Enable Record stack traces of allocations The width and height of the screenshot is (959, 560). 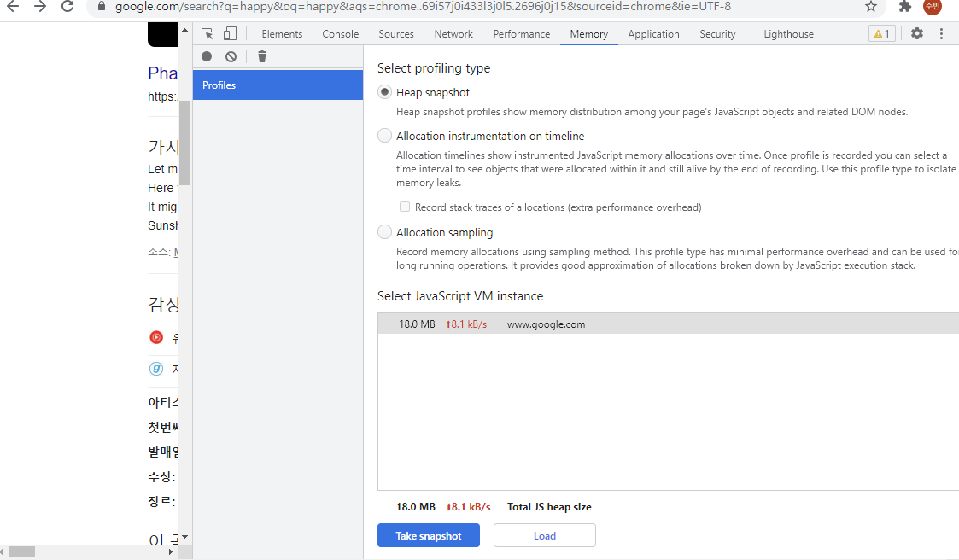pyautogui.click(x=405, y=207)
